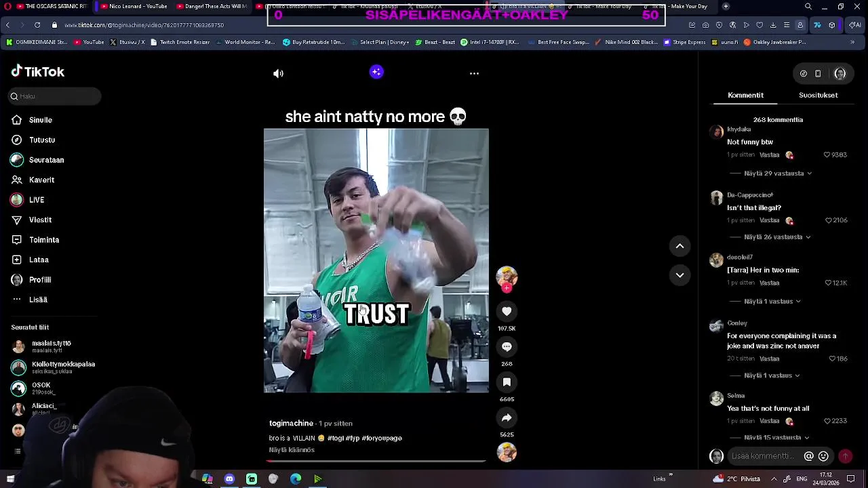Expand Näytä 15 vastausta replies
The width and height of the screenshot is (868, 488).
coord(777,438)
